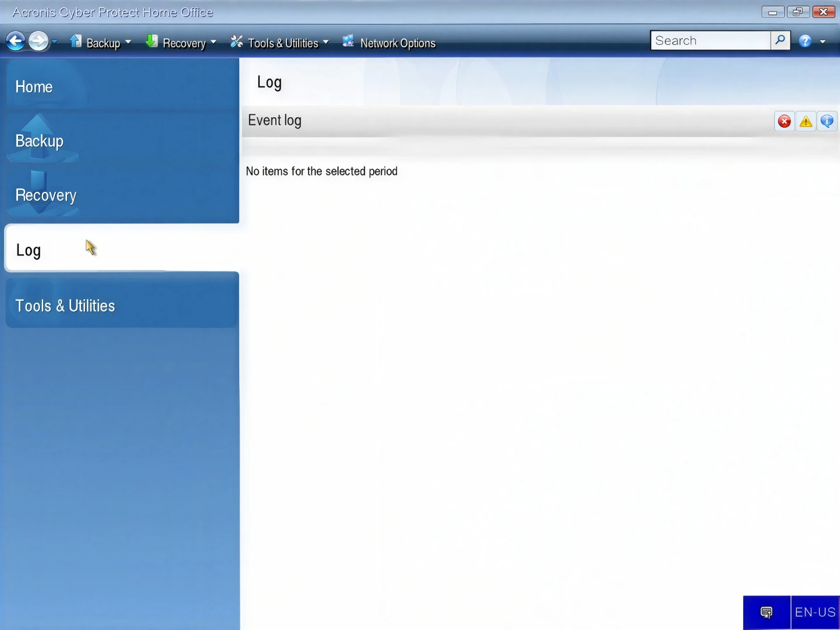Click the Tools & Utilities wrench icon
840x630 pixels.
pyautogui.click(x=236, y=41)
